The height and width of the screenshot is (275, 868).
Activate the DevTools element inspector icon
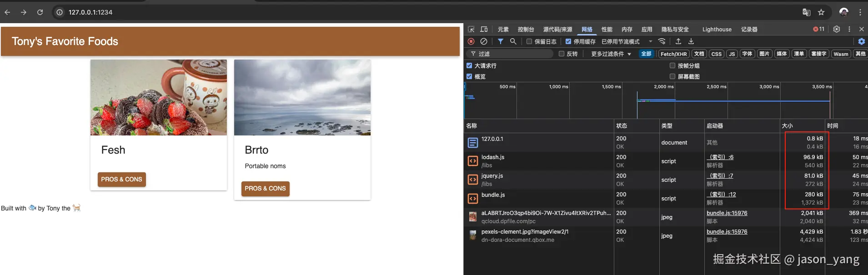tap(471, 29)
